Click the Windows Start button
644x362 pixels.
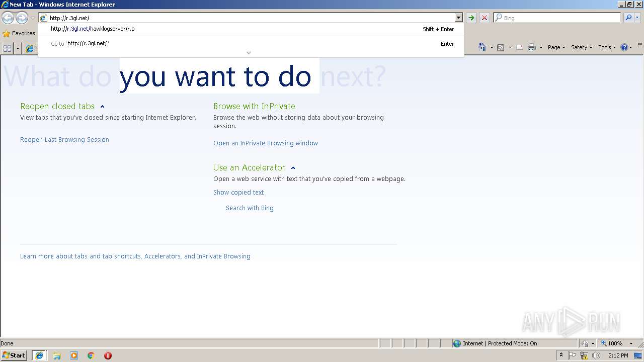[x=14, y=355]
